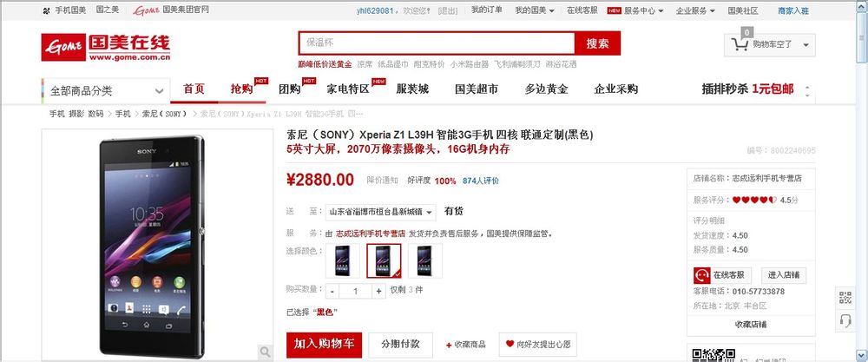Expand the 服务中心 dropdown
This screenshot has height=362, width=868.
pyautogui.click(x=644, y=10)
